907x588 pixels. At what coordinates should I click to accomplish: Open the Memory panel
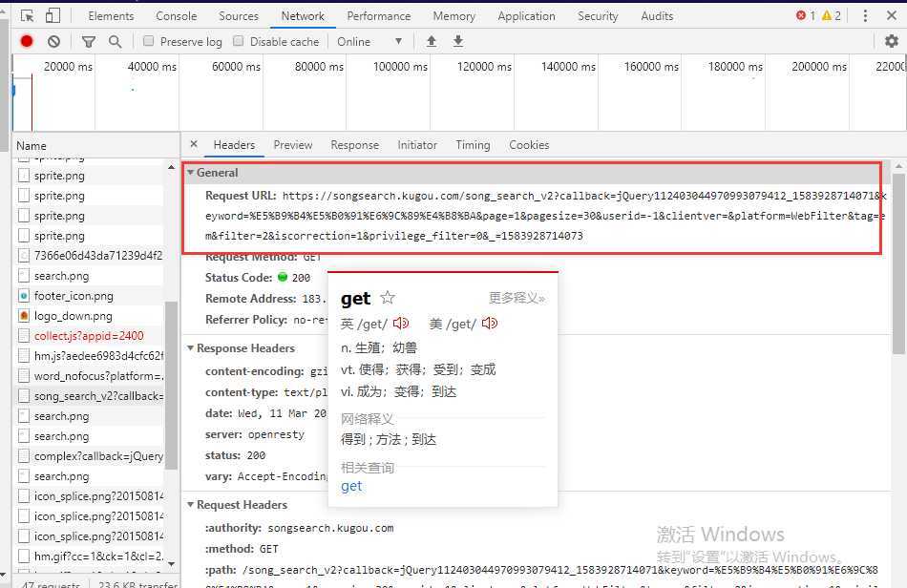click(454, 16)
